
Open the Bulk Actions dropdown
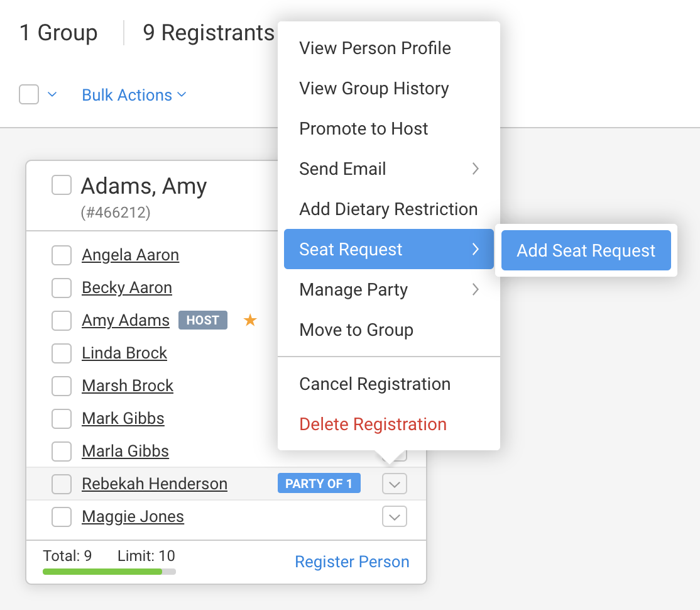[x=134, y=95]
